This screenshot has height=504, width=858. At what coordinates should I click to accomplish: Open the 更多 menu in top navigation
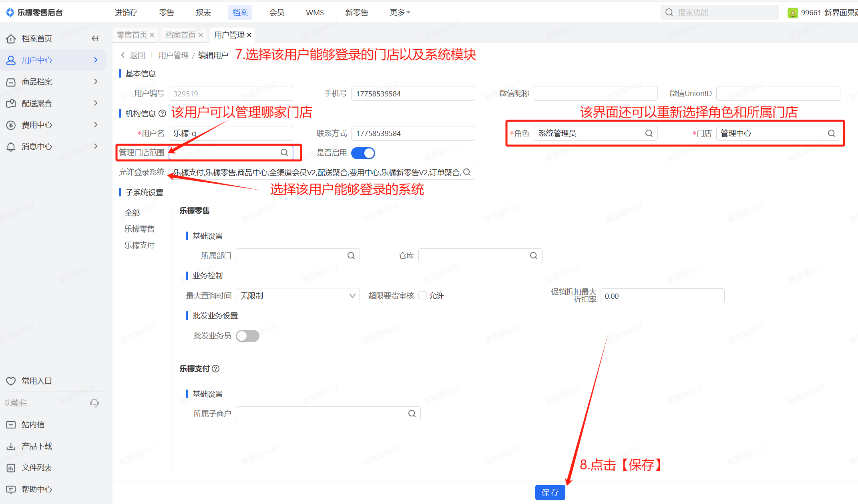click(x=400, y=12)
